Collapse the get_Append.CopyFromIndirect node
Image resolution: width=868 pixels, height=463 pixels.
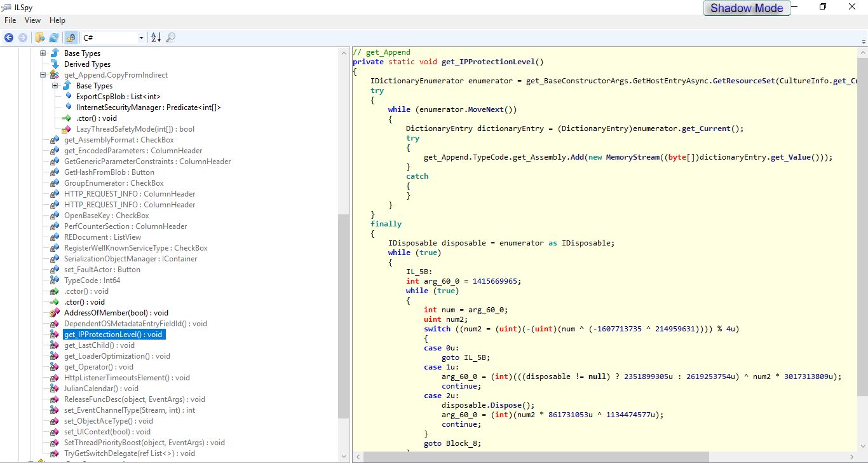(x=43, y=75)
